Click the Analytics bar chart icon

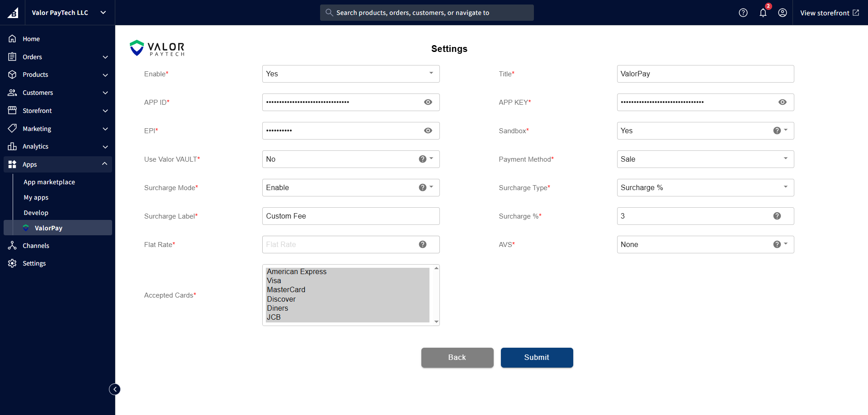(12, 146)
